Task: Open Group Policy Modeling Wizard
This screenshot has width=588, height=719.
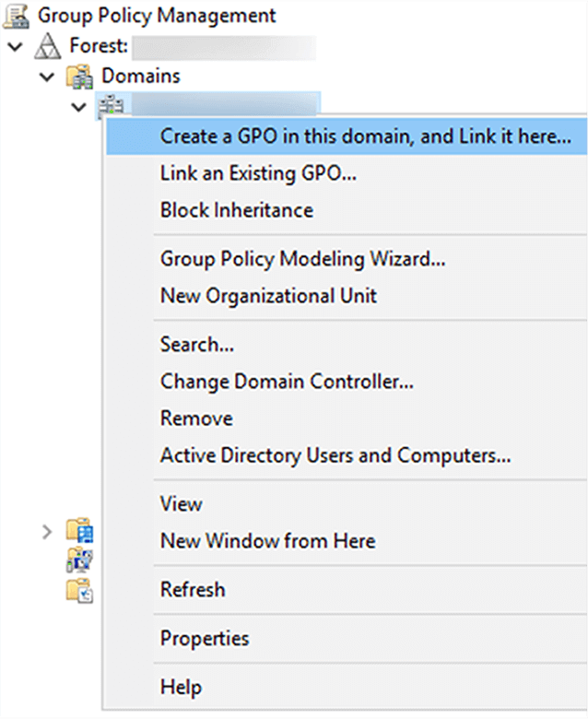Action: tap(347, 259)
